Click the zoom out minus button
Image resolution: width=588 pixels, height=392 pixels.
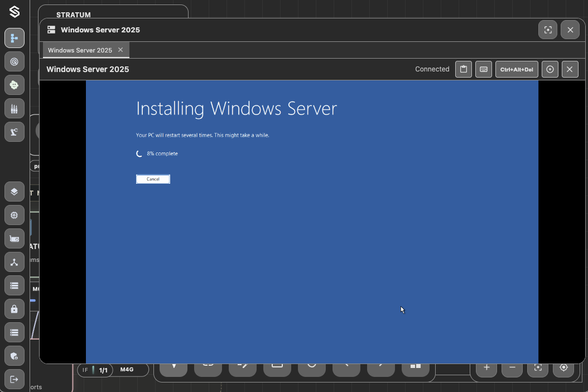512,367
